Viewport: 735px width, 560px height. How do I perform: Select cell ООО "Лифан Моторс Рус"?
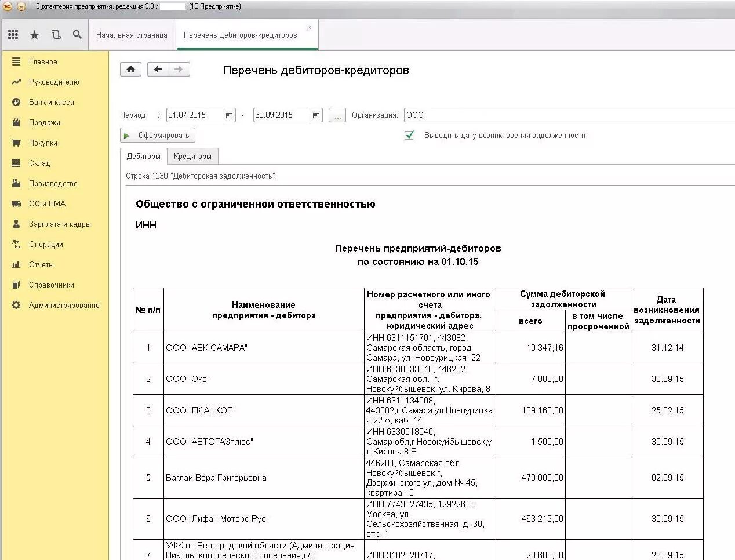264,519
